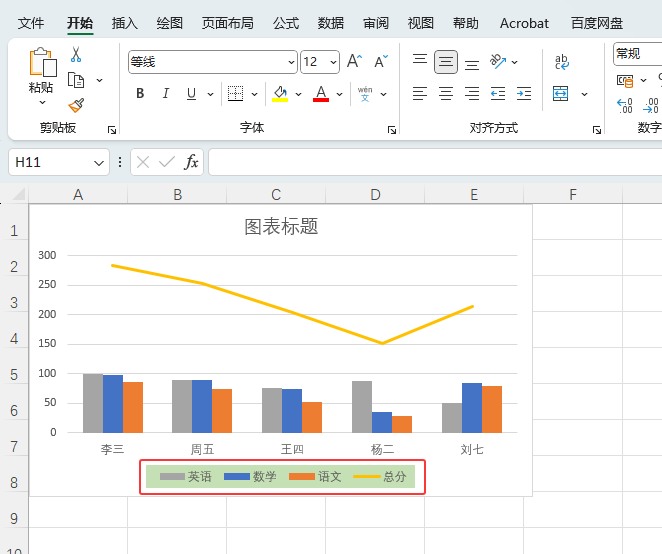Expand underline style options
662x554 pixels.
tap(210, 94)
